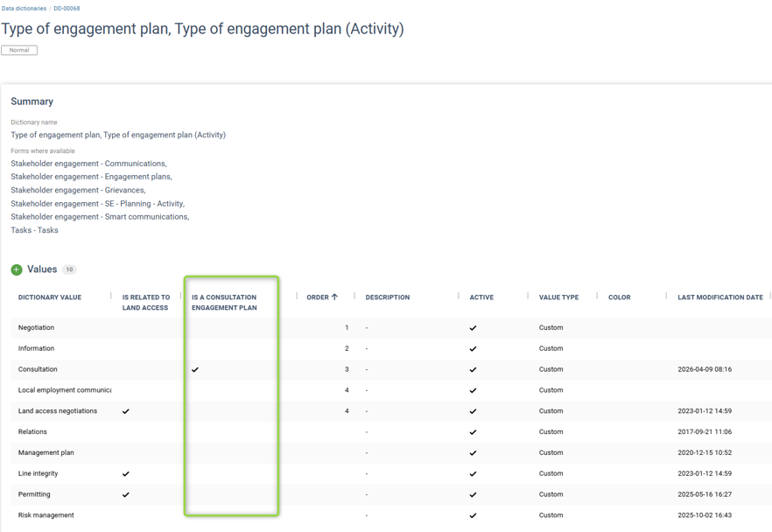
Task: Open the Data dictionaries breadcrumb link
Action: [x=24, y=9]
